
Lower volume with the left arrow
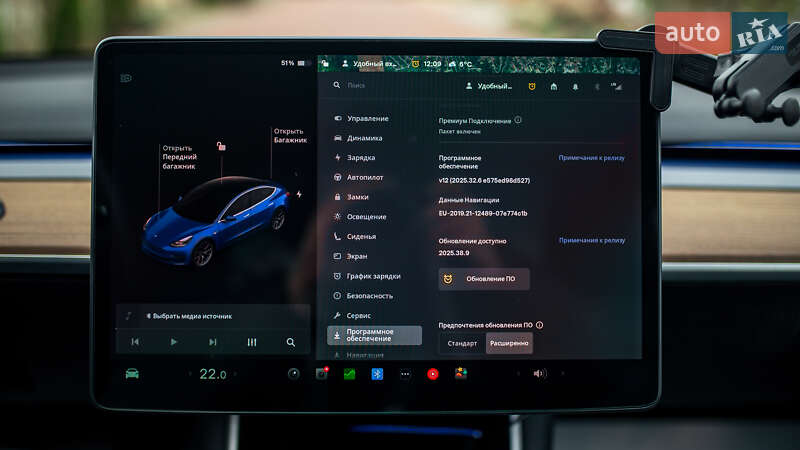[518, 374]
